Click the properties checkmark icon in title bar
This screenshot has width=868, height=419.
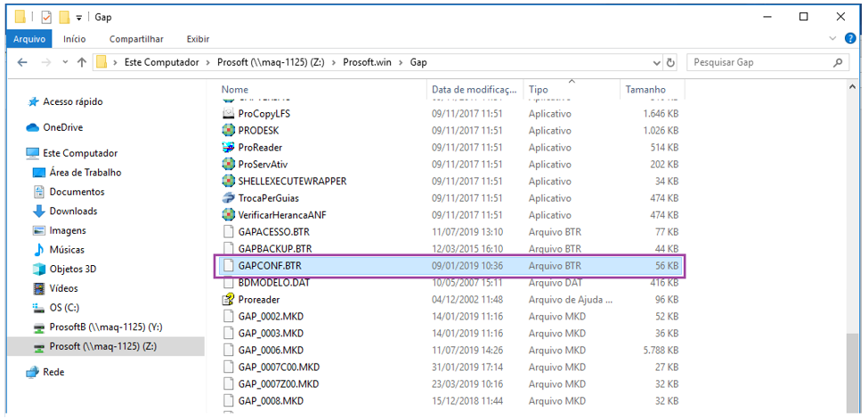46,17
